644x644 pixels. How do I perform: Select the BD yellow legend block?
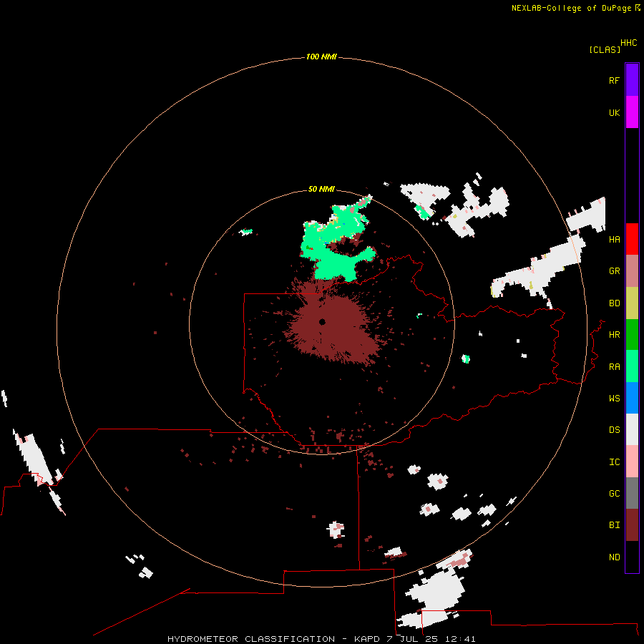tap(632, 303)
